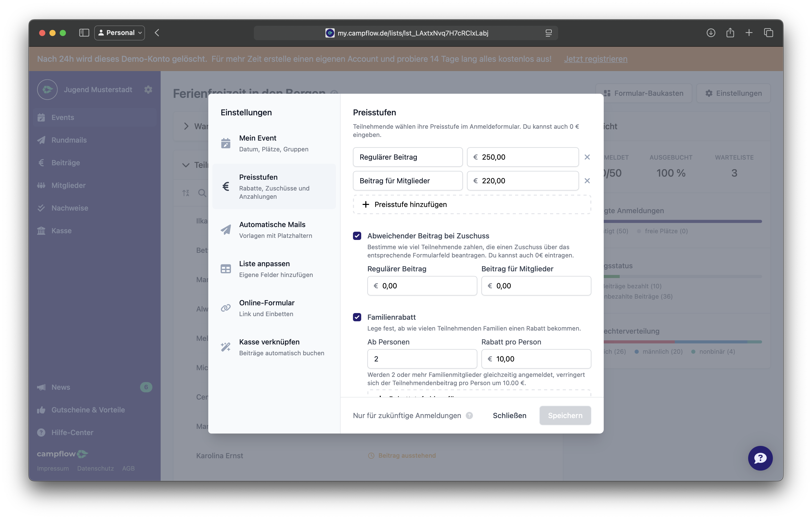The width and height of the screenshot is (812, 519).
Task: Add a new Preisstufe row
Action: click(x=472, y=204)
